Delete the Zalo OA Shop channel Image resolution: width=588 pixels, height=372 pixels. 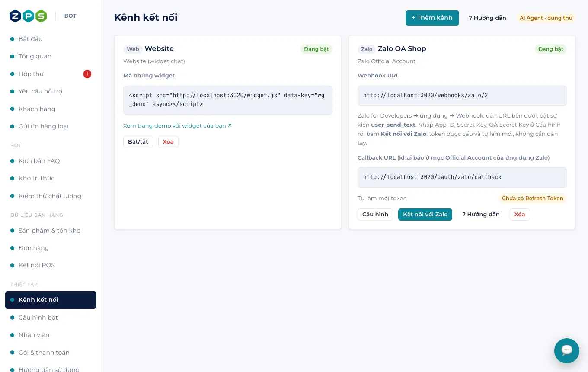coord(520,215)
